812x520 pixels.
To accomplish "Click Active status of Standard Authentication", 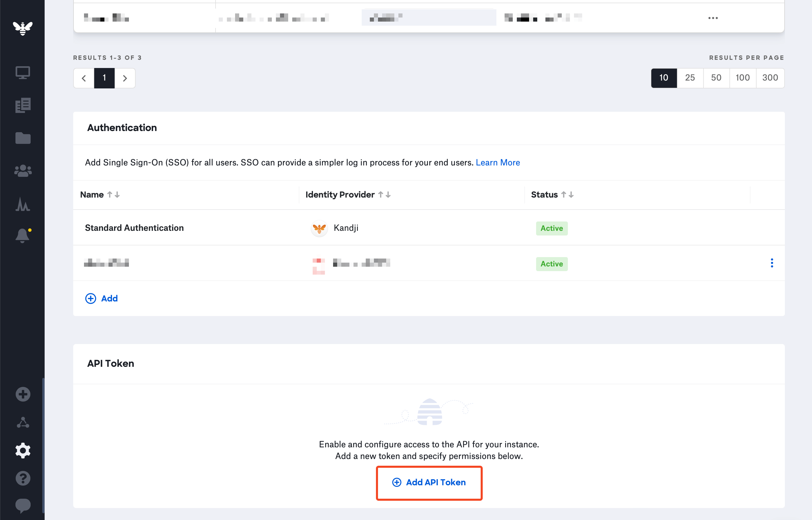I will (x=552, y=228).
